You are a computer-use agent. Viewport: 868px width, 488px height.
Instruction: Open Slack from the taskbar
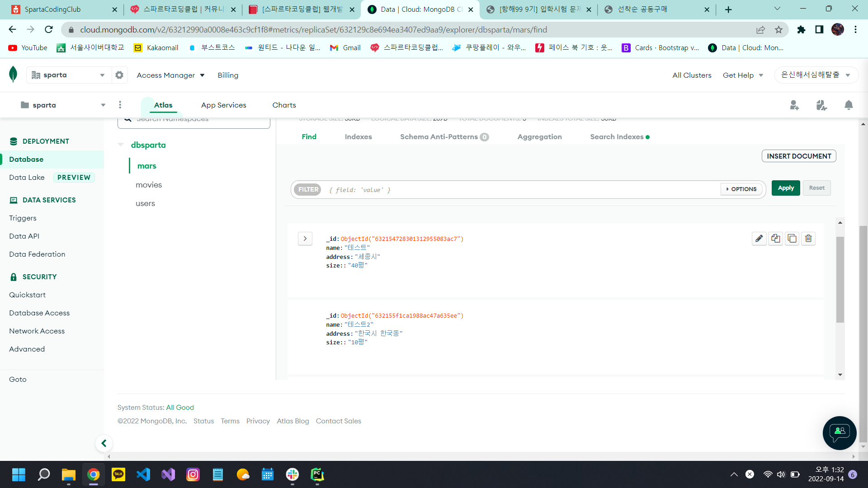292,474
